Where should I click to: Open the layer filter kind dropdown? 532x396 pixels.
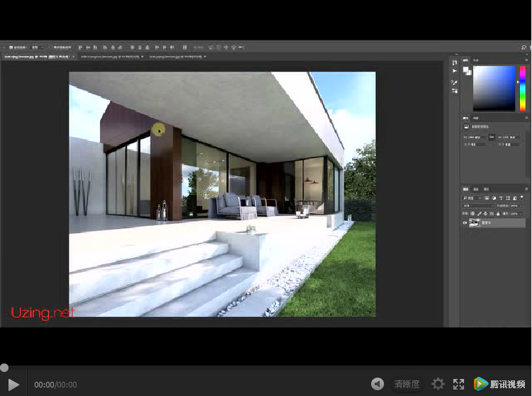tap(472, 198)
